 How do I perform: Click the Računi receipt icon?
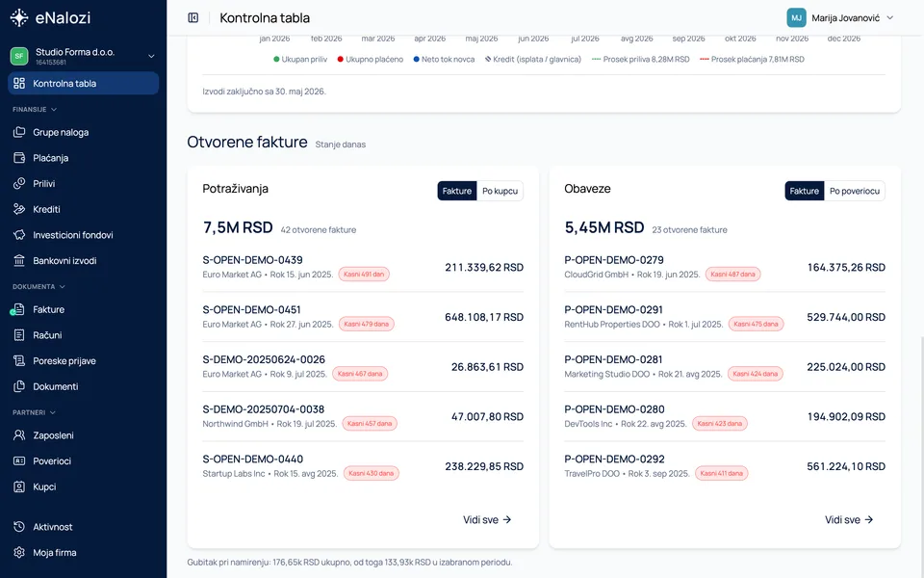(19, 335)
